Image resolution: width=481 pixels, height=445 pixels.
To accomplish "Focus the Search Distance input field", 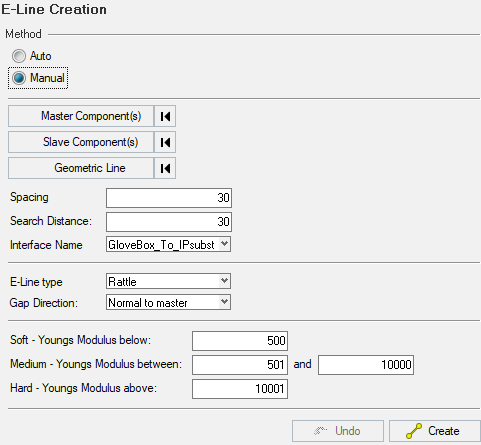I will 169,222.
